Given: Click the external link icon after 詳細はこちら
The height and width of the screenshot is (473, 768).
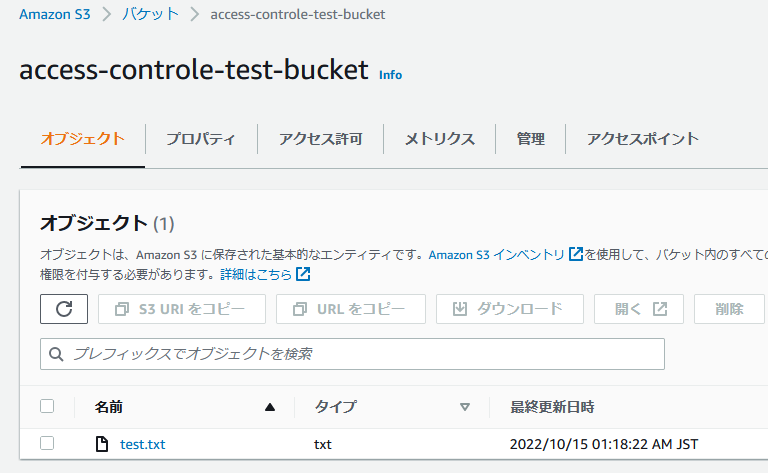Looking at the screenshot, I should (x=303, y=274).
